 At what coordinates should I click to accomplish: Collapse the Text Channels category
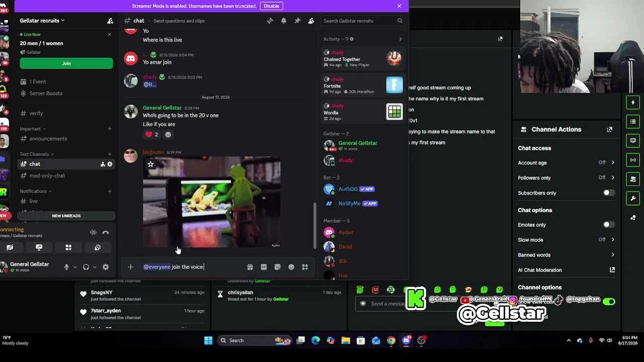coord(37,154)
